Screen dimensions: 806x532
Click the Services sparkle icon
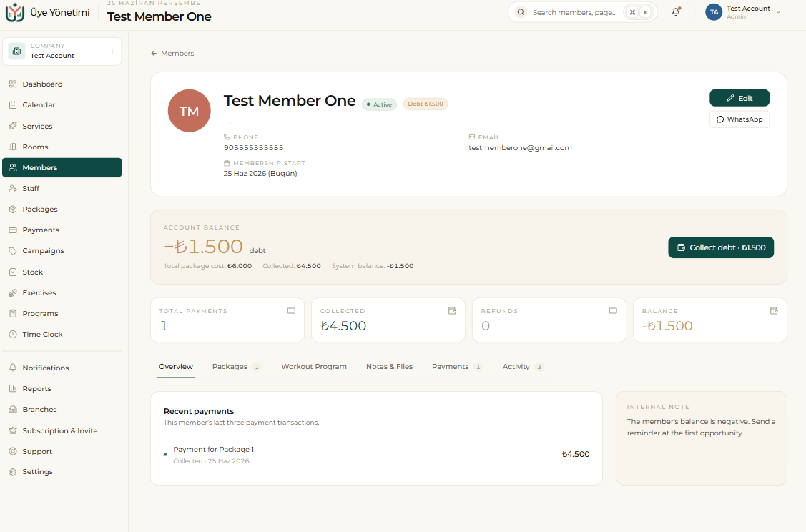(13, 126)
